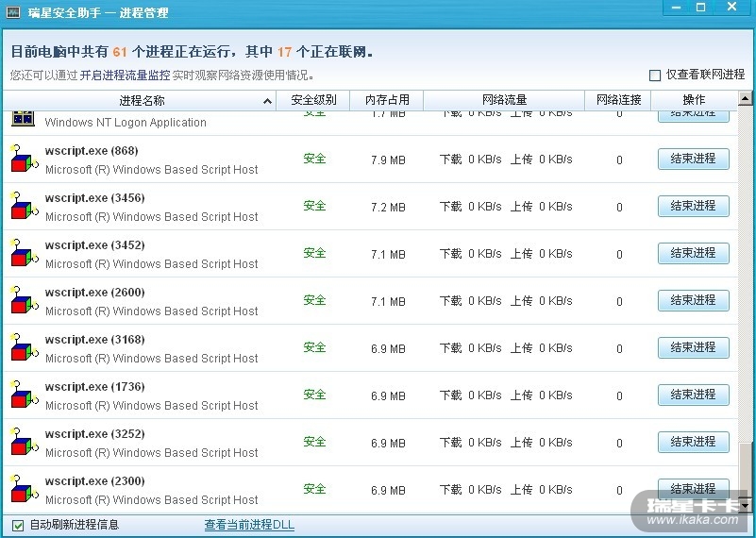Click the wscript.exe (3252) process icon
The image size is (756, 538).
click(x=25, y=442)
